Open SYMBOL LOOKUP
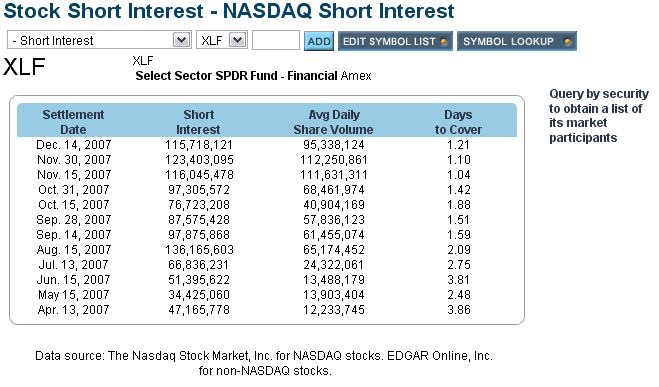 coord(517,41)
